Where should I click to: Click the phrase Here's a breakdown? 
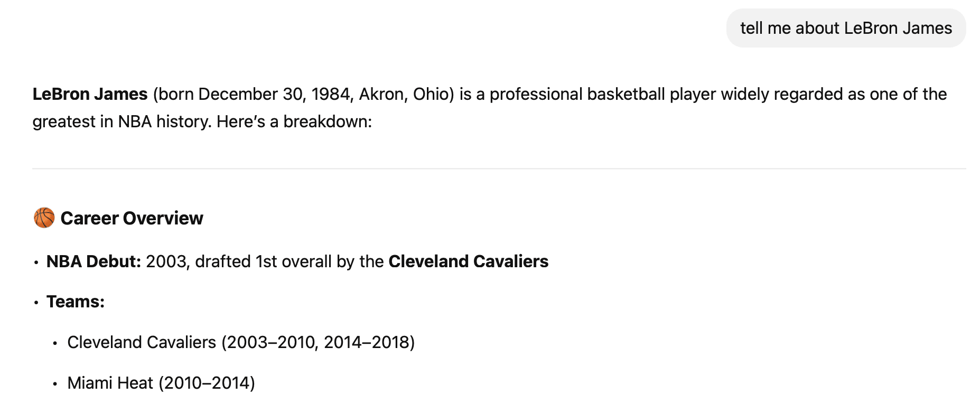(x=294, y=121)
